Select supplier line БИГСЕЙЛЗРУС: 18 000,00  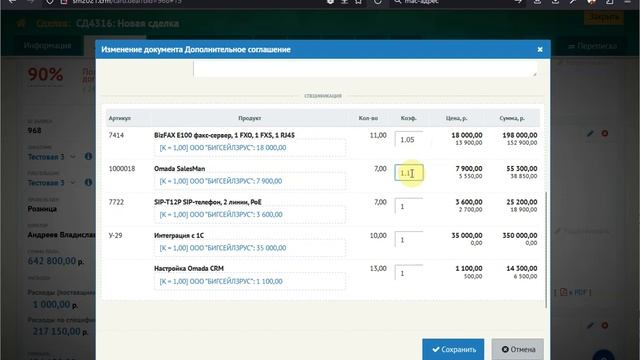(x=249, y=148)
